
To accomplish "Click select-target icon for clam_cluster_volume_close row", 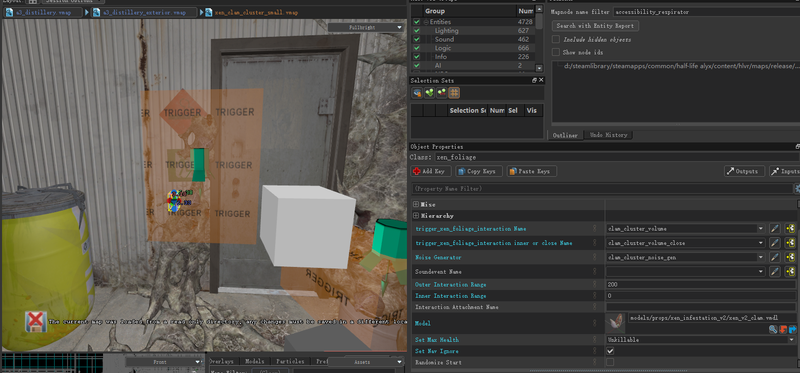I will tap(791, 243).
